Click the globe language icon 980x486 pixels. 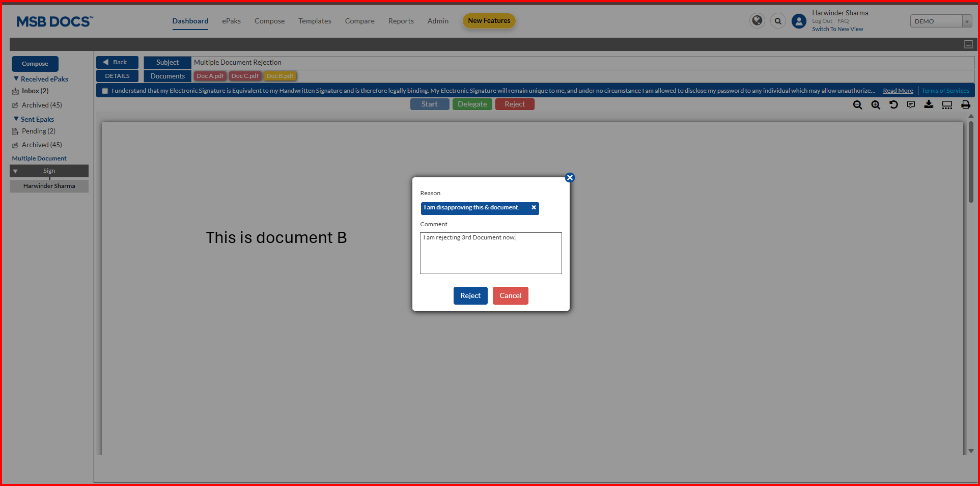[757, 21]
